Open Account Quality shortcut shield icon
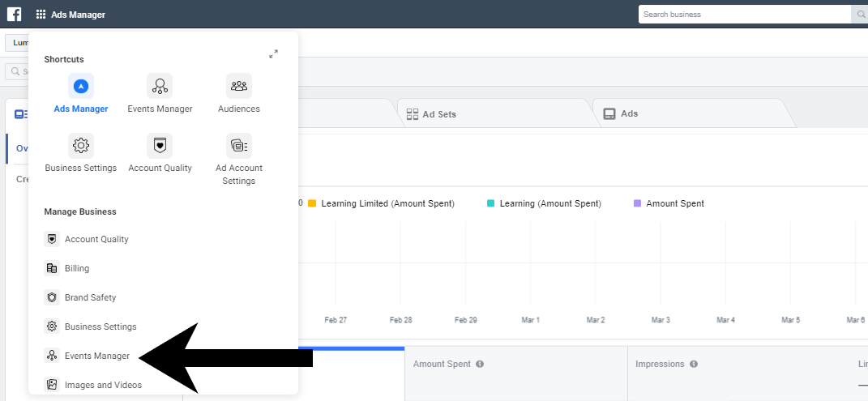Screen dimensions: 868x401 (160, 146)
